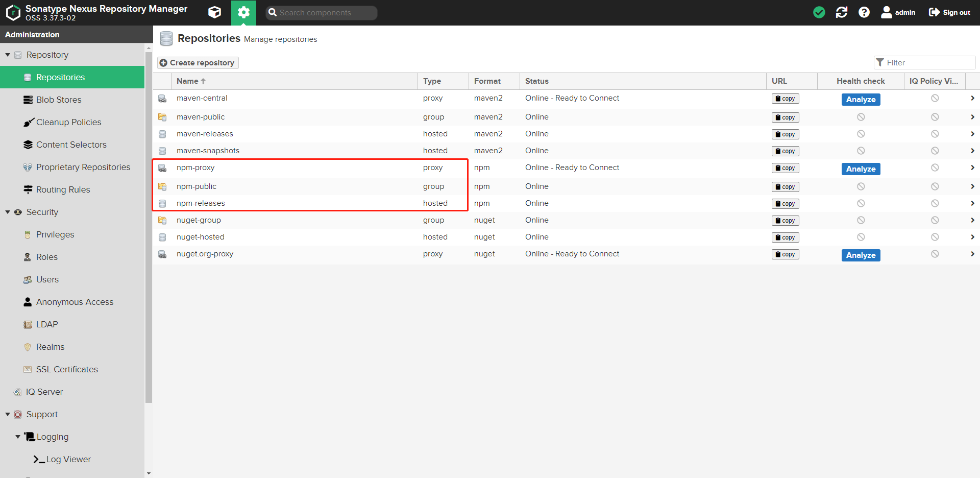Copy URL for npm-proxy
Image resolution: width=980 pixels, height=478 pixels.
tap(785, 168)
